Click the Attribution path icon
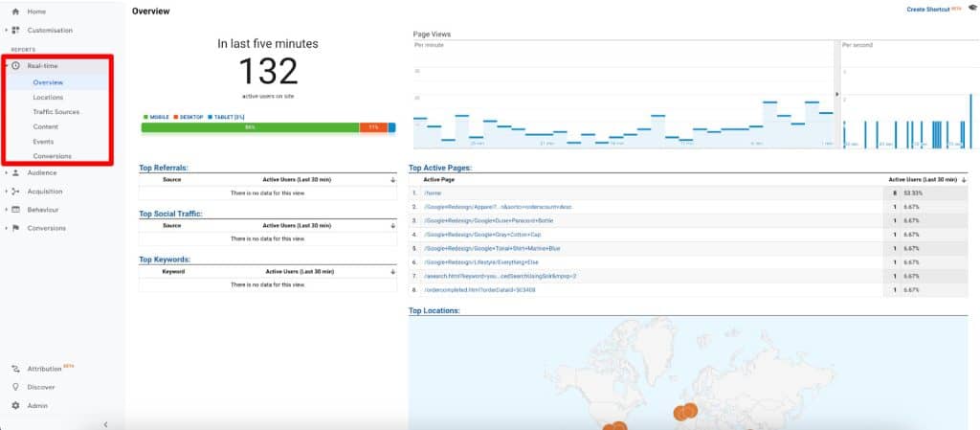Screen dimensions: 980x430 coord(15,369)
